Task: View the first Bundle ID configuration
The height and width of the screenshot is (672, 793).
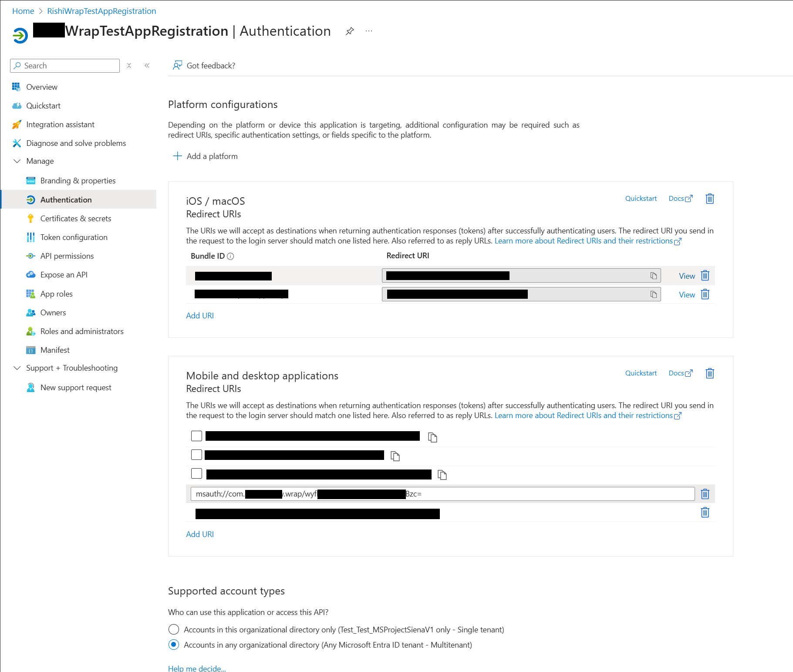Action: click(687, 276)
